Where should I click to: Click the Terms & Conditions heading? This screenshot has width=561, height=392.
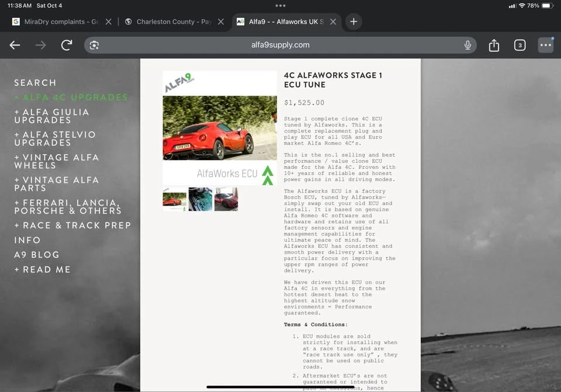coord(316,324)
